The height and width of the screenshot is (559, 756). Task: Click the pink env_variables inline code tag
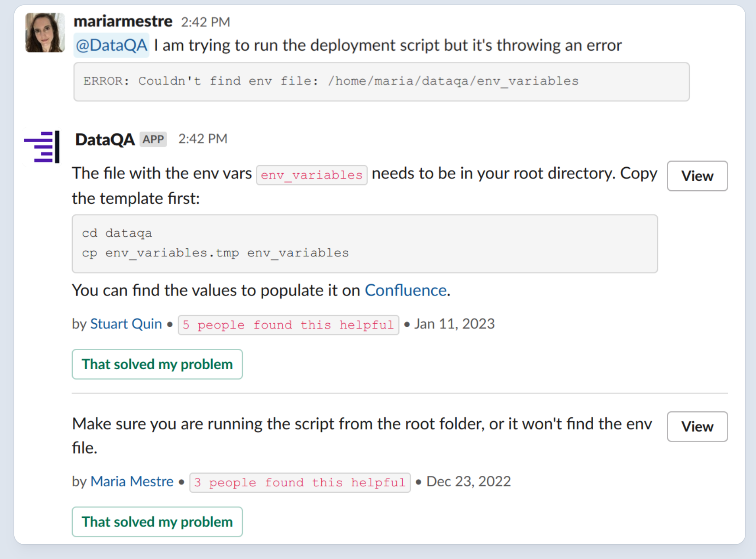tap(311, 175)
